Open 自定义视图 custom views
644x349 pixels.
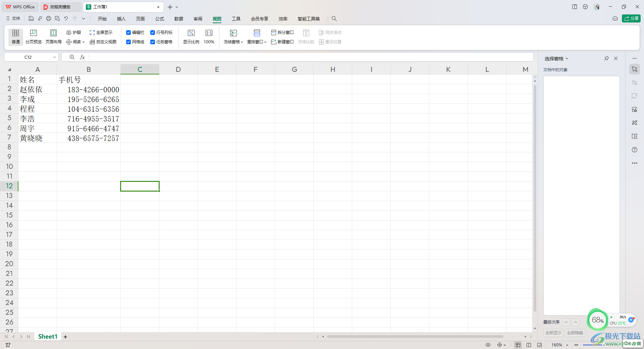click(x=103, y=42)
